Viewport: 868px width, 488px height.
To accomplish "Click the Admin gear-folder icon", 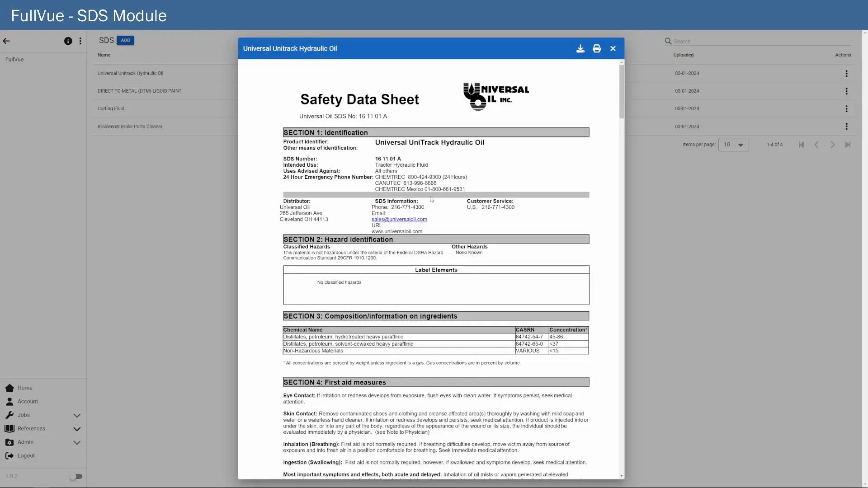I will (9, 442).
